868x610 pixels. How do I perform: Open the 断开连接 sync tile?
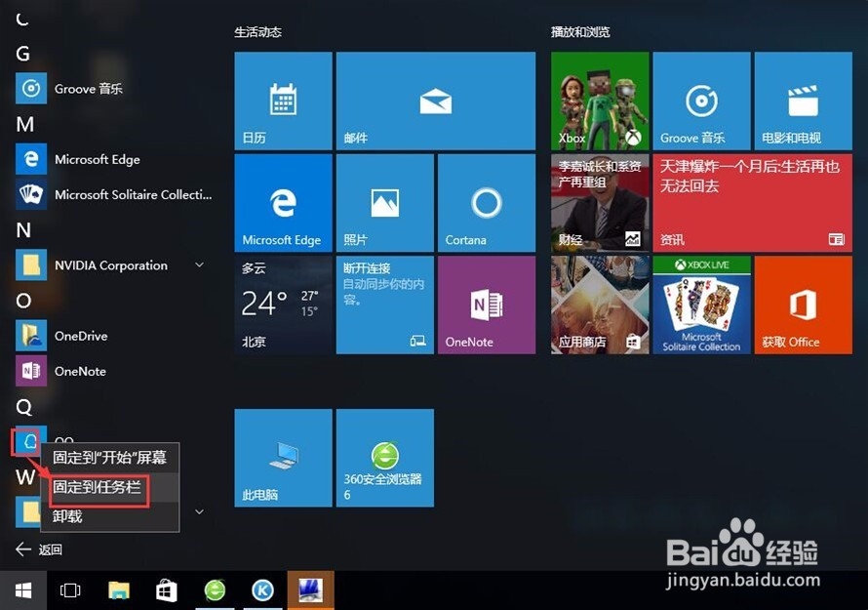coord(384,305)
